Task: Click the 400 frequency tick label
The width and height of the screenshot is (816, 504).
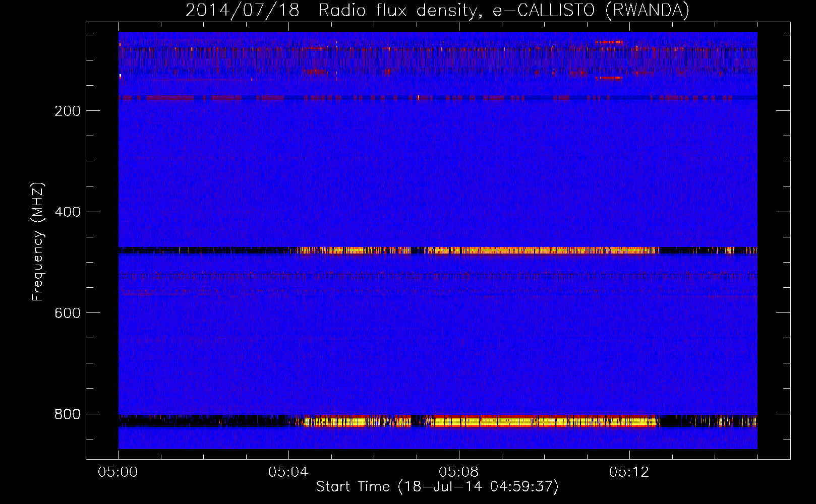Action: click(x=68, y=212)
